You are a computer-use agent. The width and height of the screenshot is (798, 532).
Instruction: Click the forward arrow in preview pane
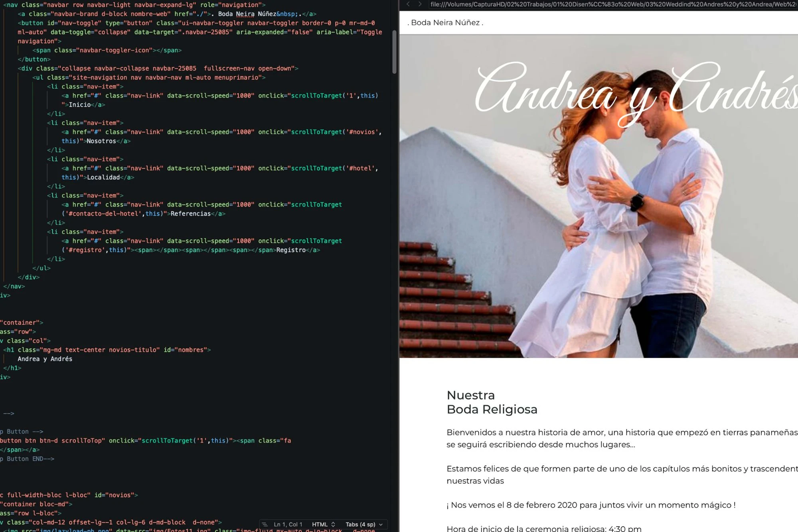420,4
